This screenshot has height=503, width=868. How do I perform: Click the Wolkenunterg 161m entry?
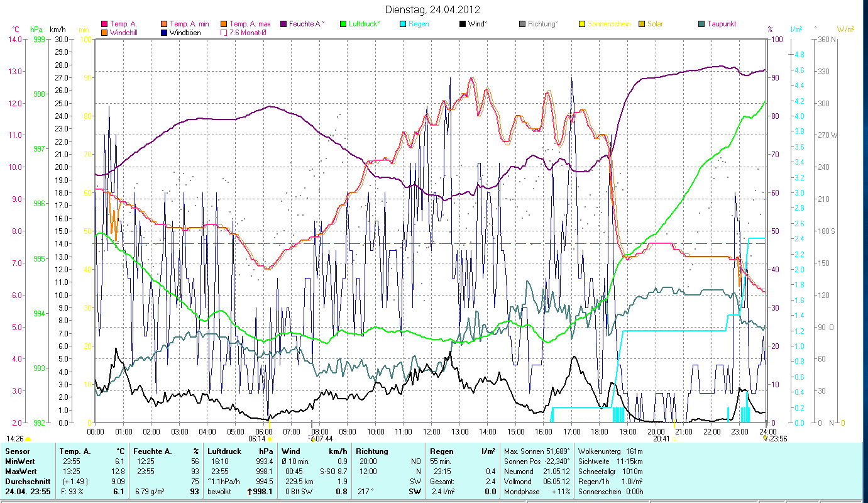click(x=609, y=451)
